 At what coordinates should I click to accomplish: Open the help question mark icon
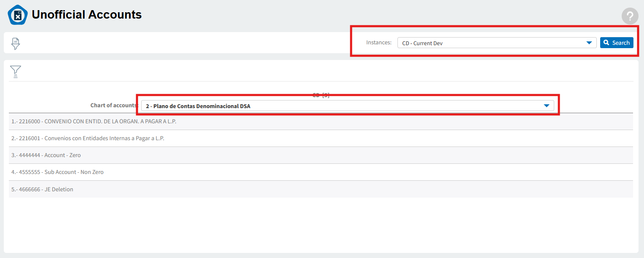coord(630,16)
